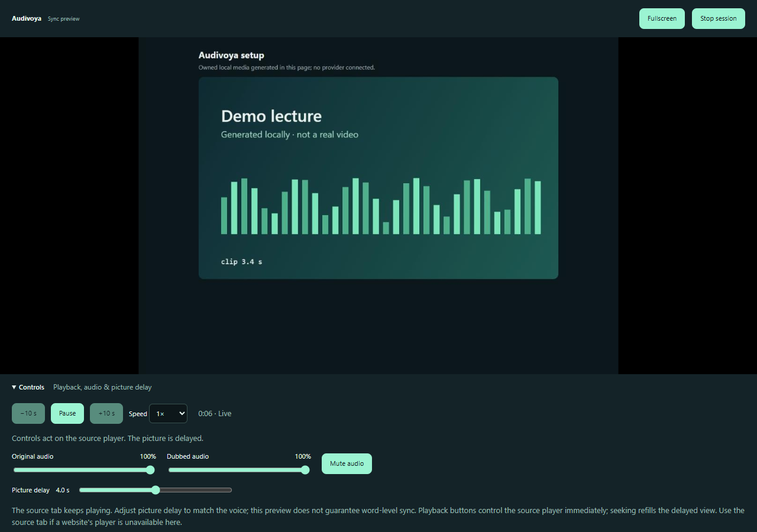The width and height of the screenshot is (757, 532).
Task: Click the Demo lecture video preview
Action: (378, 178)
